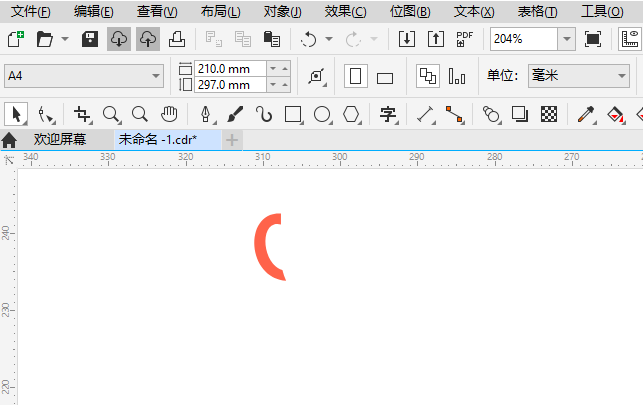Open the undo history dropdown arrow
This screenshot has width=643, height=405.
click(x=329, y=39)
